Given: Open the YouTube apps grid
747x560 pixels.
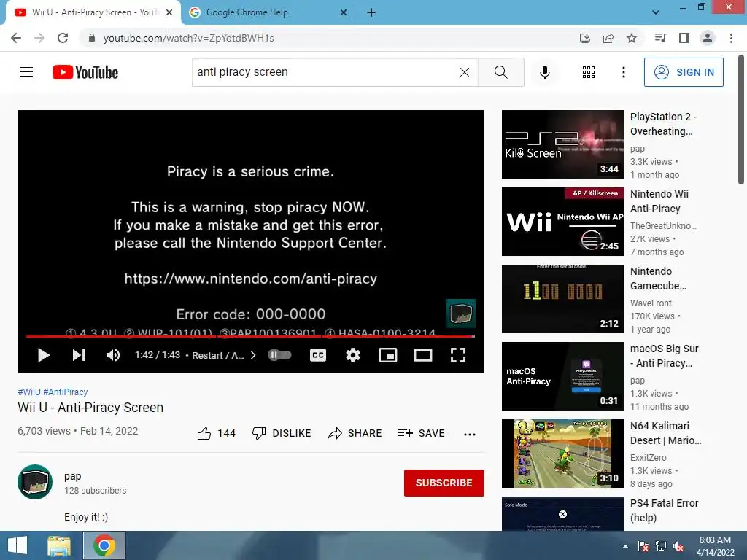Looking at the screenshot, I should (589, 72).
